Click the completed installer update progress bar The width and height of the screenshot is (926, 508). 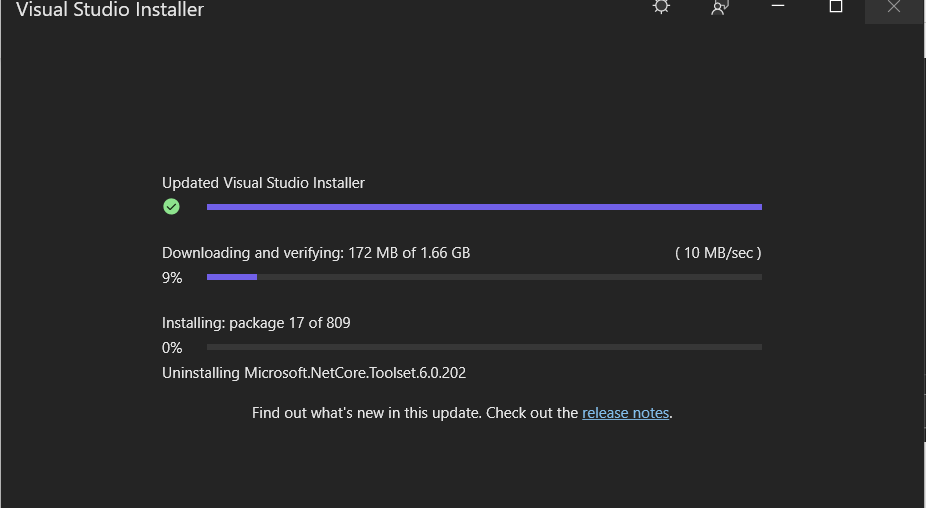484,207
